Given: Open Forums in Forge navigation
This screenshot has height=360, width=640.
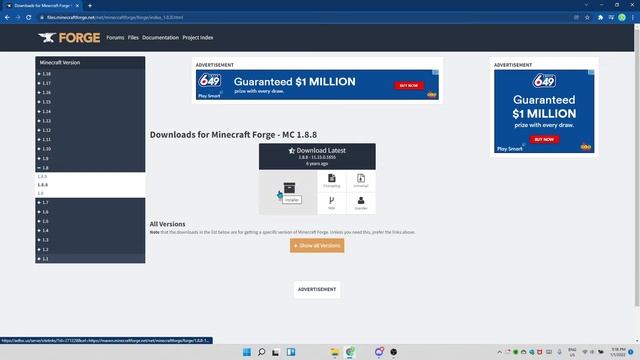Looking at the screenshot, I should tap(115, 38).
